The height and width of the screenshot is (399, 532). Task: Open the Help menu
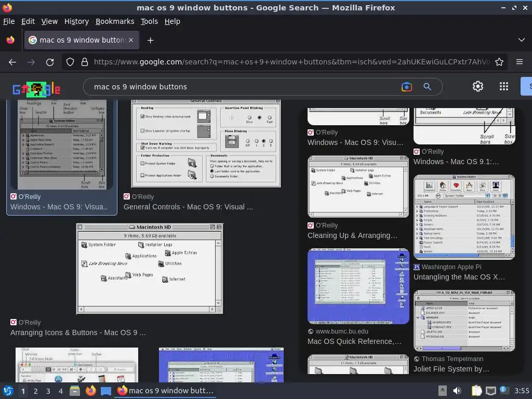[x=172, y=21]
